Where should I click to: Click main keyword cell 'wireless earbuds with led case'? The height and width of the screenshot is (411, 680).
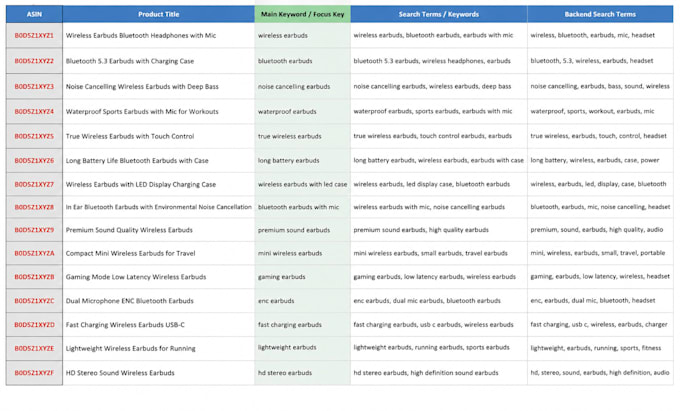coord(302,184)
